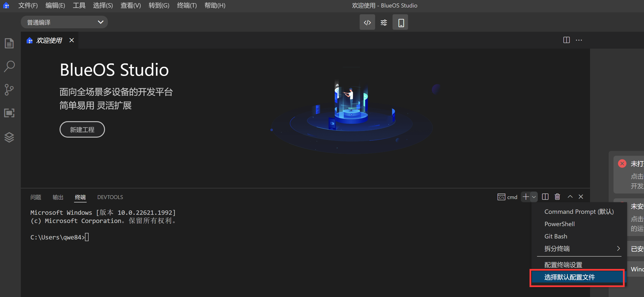
Task: Click the new terminal dropdown chevron
Action: (x=534, y=197)
